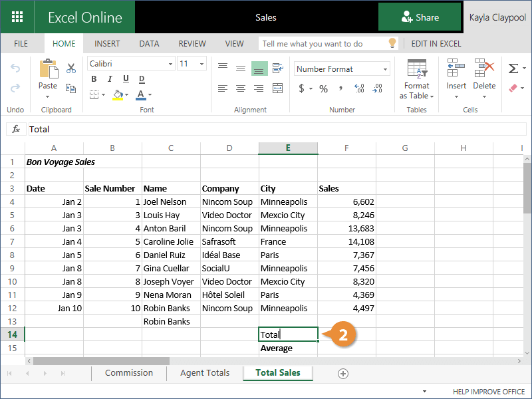Add a new sheet with plus icon
532x399 pixels.
pos(343,374)
